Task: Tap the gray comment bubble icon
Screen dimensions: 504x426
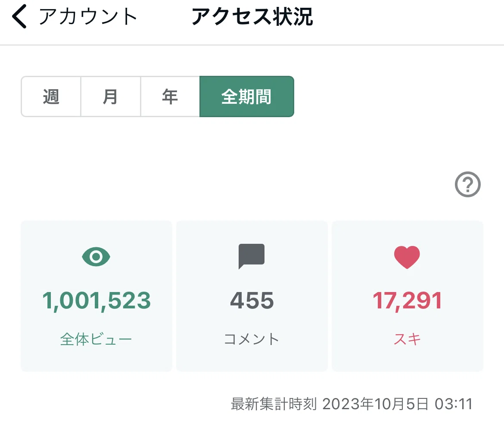Action: (x=252, y=256)
